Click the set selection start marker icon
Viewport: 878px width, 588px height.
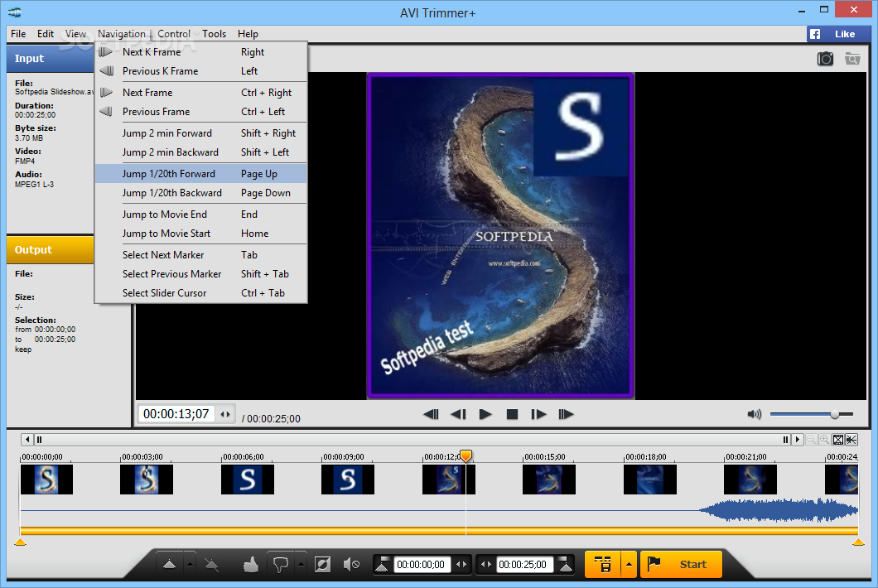383,565
